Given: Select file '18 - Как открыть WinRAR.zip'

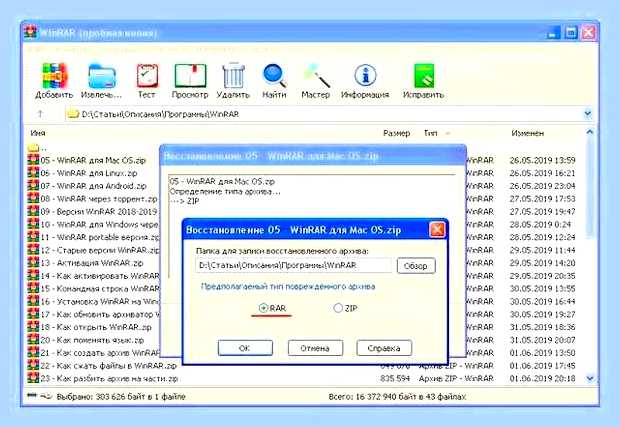Looking at the screenshot, I should click(x=96, y=327).
